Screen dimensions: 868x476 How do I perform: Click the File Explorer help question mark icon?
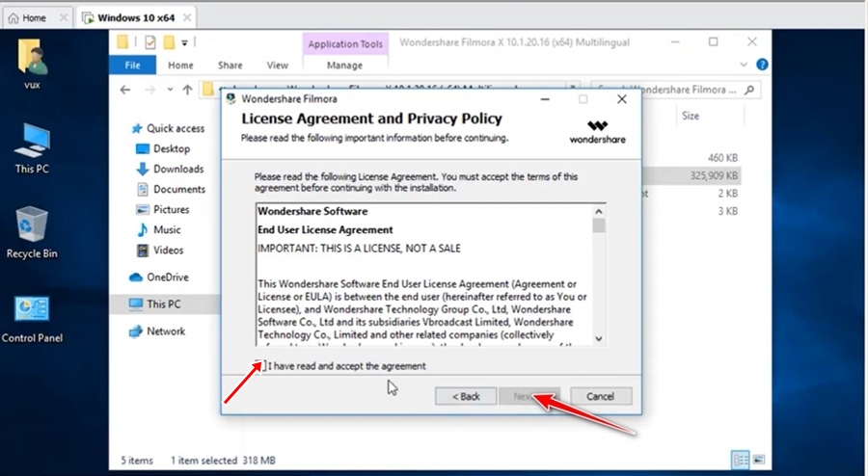[762, 65]
